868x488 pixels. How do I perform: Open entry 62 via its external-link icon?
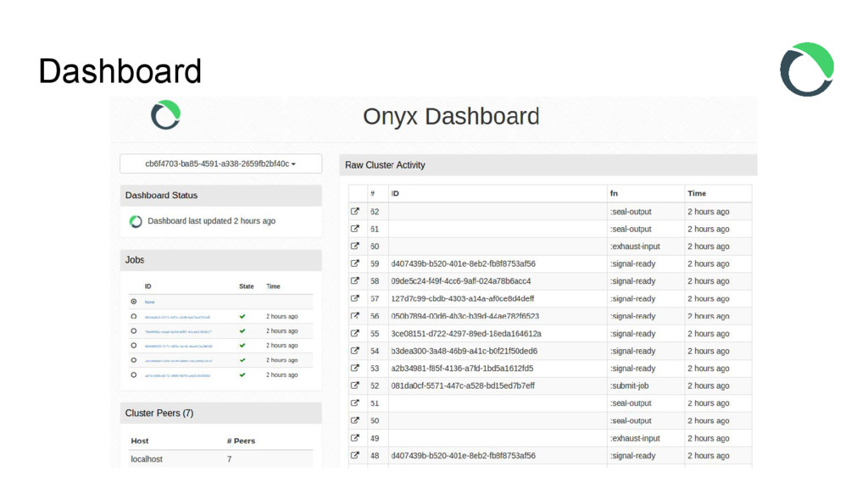click(355, 211)
